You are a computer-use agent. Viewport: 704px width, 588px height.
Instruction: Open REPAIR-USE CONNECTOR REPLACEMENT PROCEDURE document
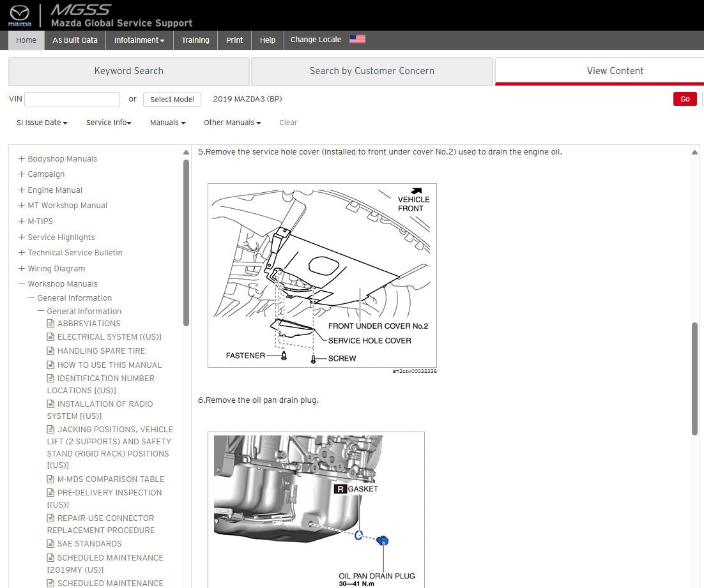pos(101,524)
